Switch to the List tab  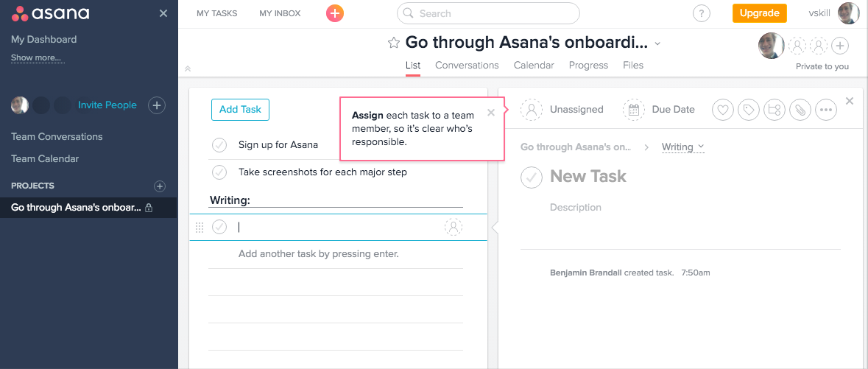point(413,66)
